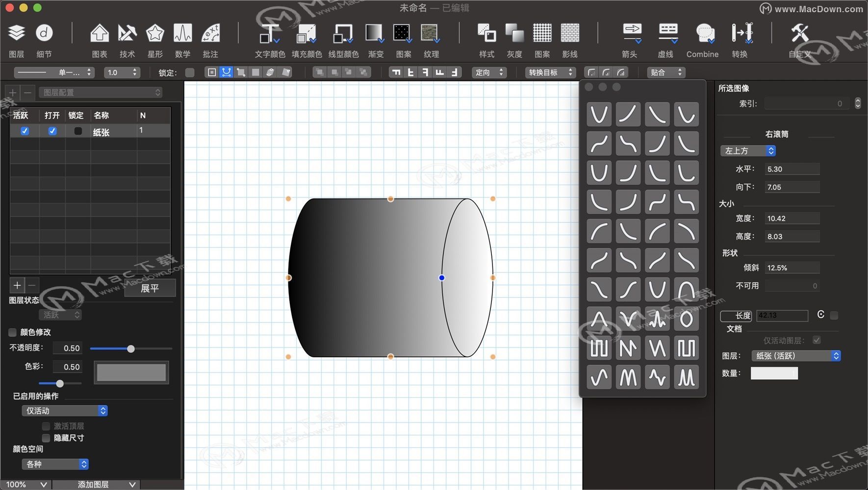
Task: Open the 纹理 texture tool
Action: point(431,33)
